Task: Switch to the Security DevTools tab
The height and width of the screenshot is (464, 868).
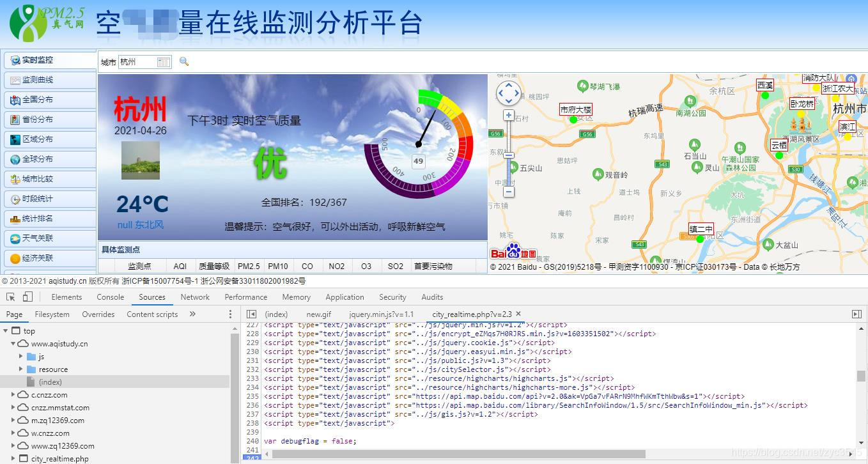Action: pos(392,297)
